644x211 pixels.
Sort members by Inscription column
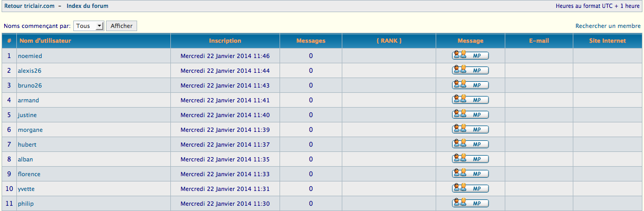(x=225, y=41)
